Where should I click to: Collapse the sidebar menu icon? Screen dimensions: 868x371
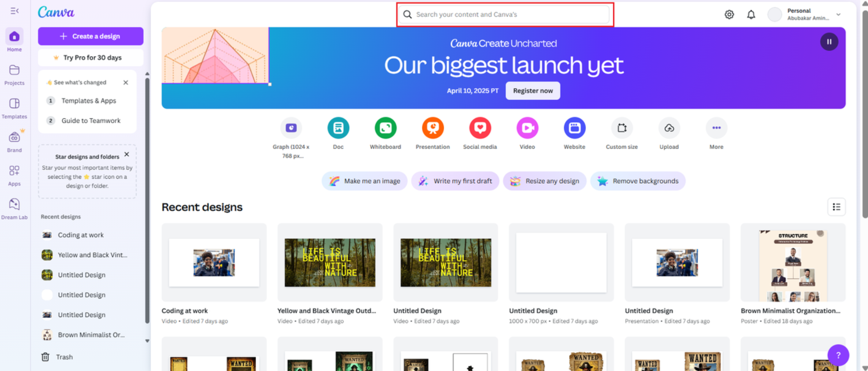point(14,11)
